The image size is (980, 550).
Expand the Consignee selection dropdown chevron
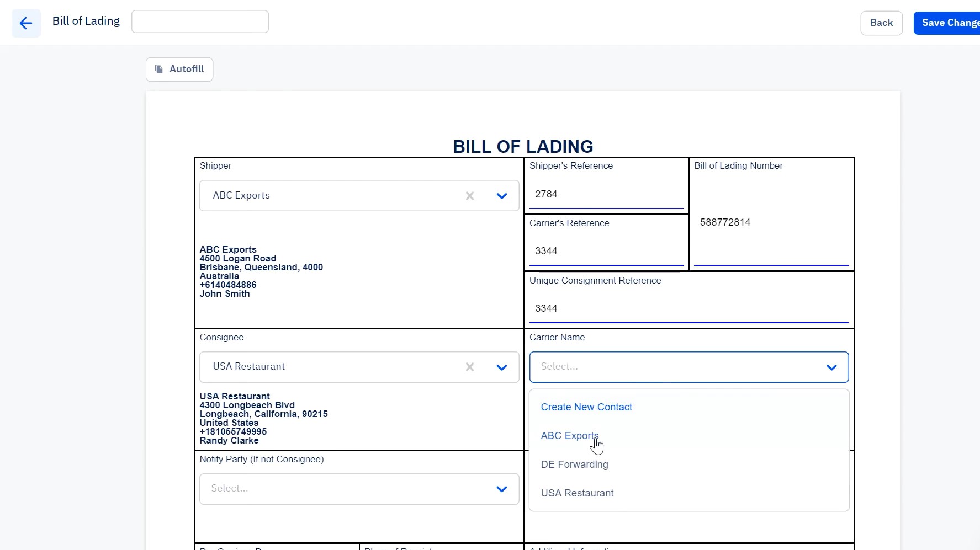(501, 367)
